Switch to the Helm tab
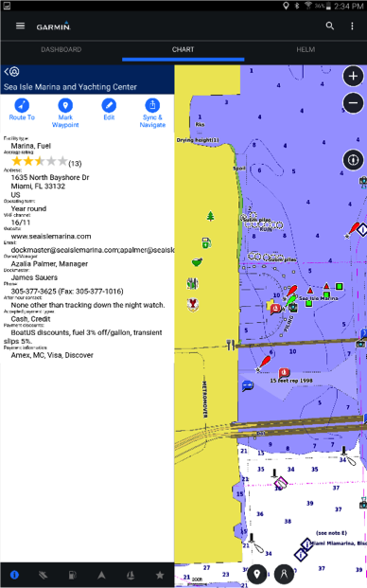 click(306, 49)
